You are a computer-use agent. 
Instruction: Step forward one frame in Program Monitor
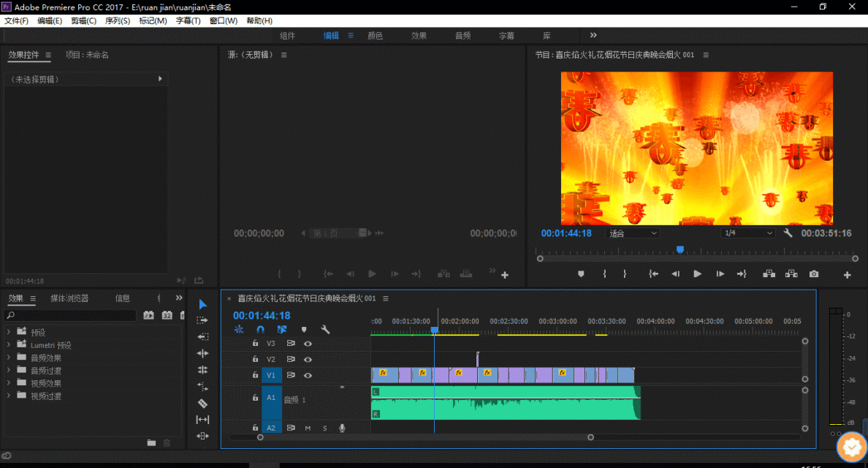click(x=720, y=274)
